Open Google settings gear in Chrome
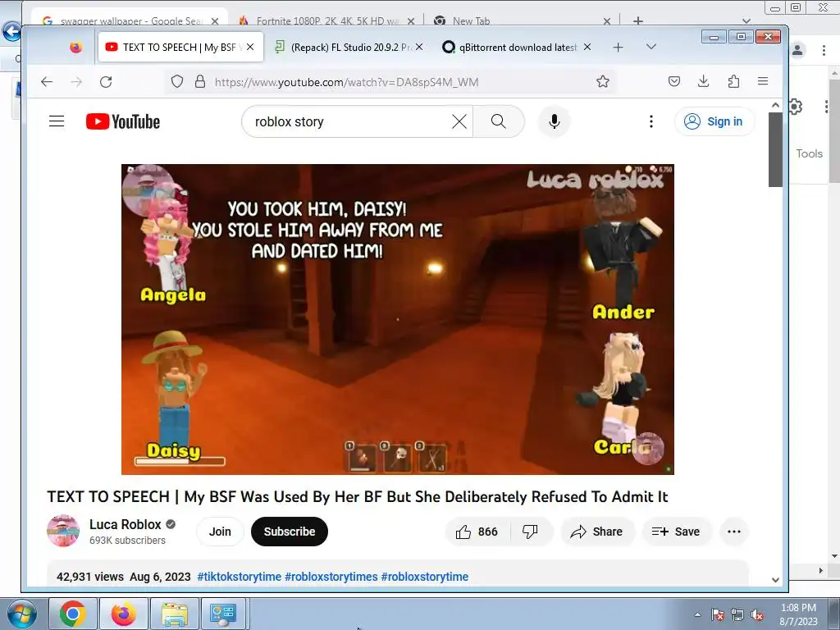Image resolution: width=840 pixels, height=630 pixels. [x=796, y=107]
